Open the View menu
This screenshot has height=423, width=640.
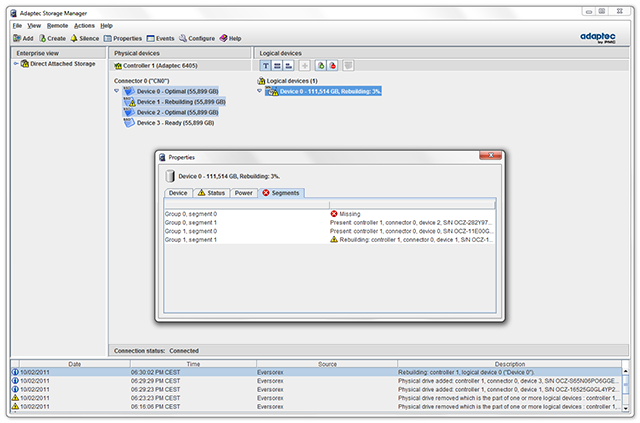click(x=34, y=26)
